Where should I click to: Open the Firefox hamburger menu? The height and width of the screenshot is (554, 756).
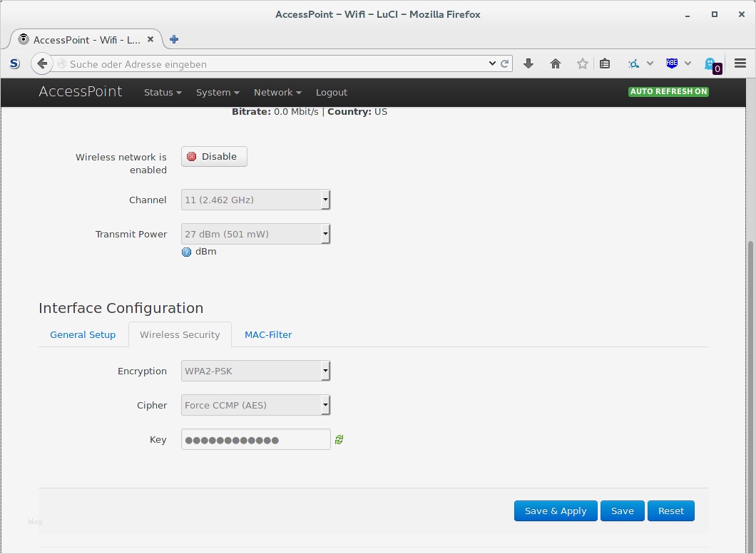pos(740,63)
